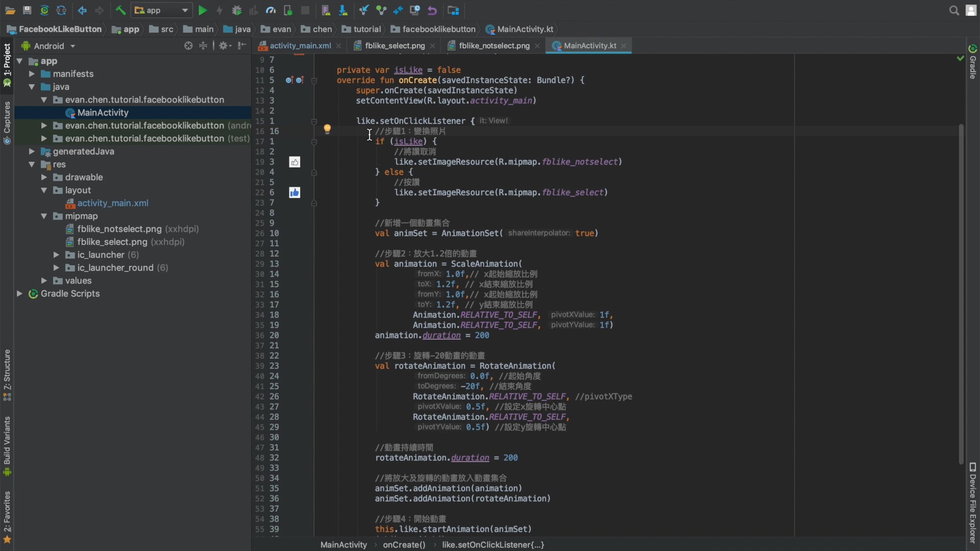Open AVD Manager icon in toolbar

pyautogui.click(x=326, y=10)
